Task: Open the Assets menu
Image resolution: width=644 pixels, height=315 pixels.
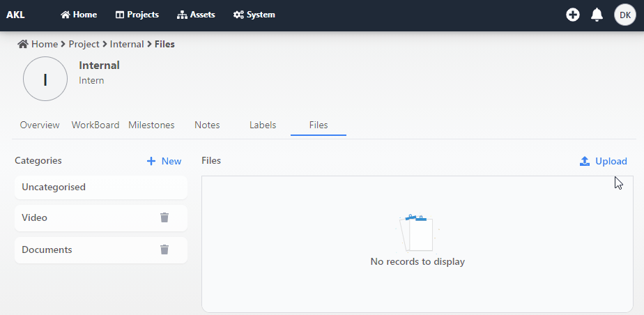Action: click(196, 15)
